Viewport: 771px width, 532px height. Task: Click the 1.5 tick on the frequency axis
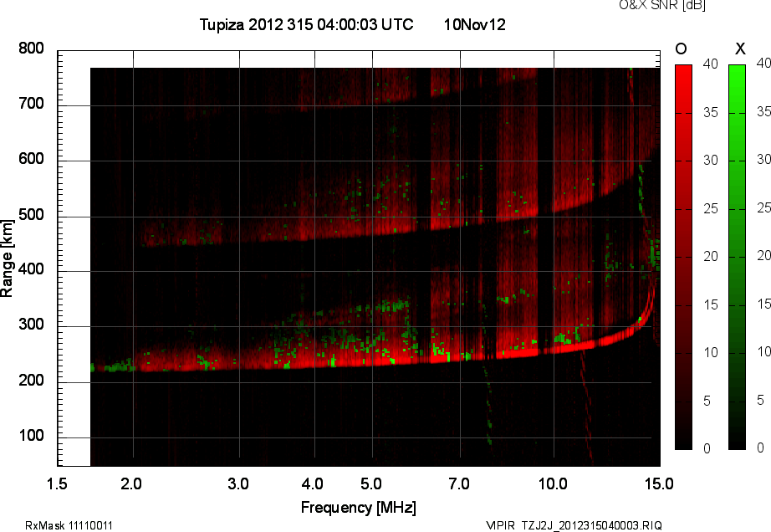[x=57, y=483]
